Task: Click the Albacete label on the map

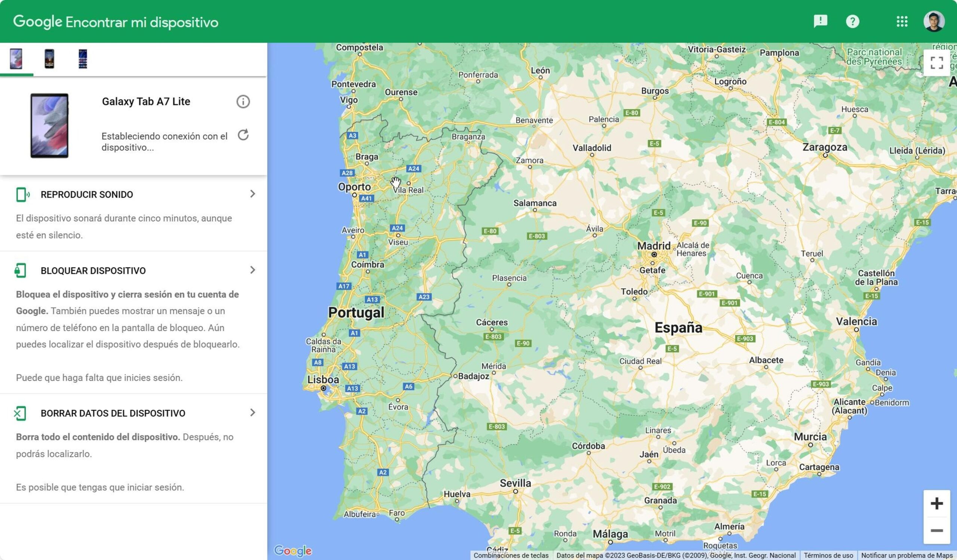Action: pos(766,360)
